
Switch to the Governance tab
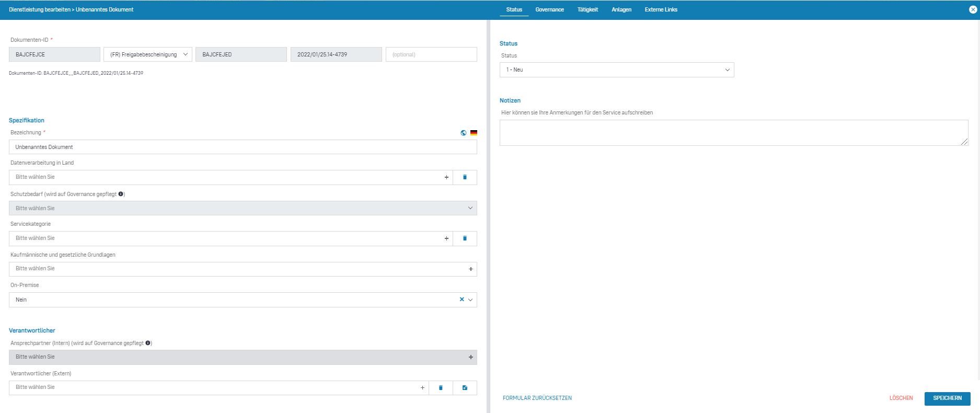click(x=549, y=9)
